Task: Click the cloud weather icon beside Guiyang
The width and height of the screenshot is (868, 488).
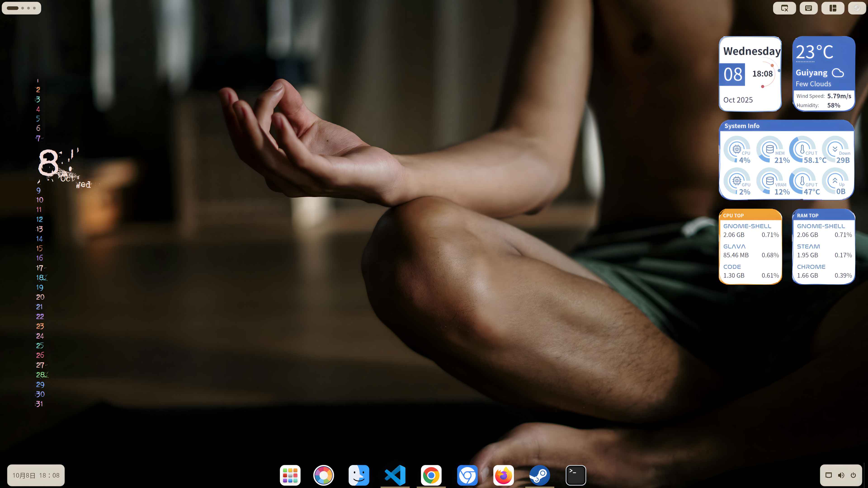Action: tap(838, 73)
